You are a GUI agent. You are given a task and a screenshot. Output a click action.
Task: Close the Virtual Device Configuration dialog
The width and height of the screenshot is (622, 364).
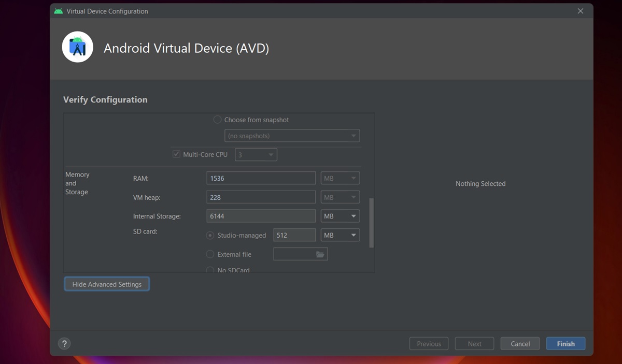[581, 11]
